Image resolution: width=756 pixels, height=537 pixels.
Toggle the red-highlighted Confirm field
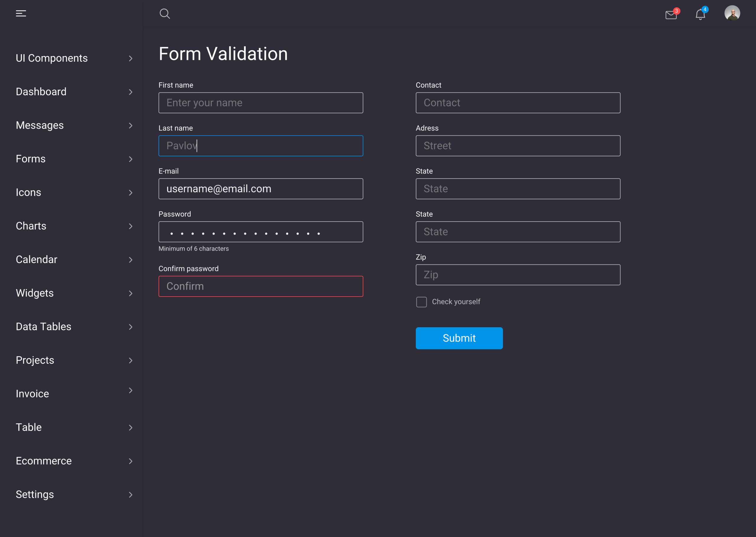[x=261, y=286]
